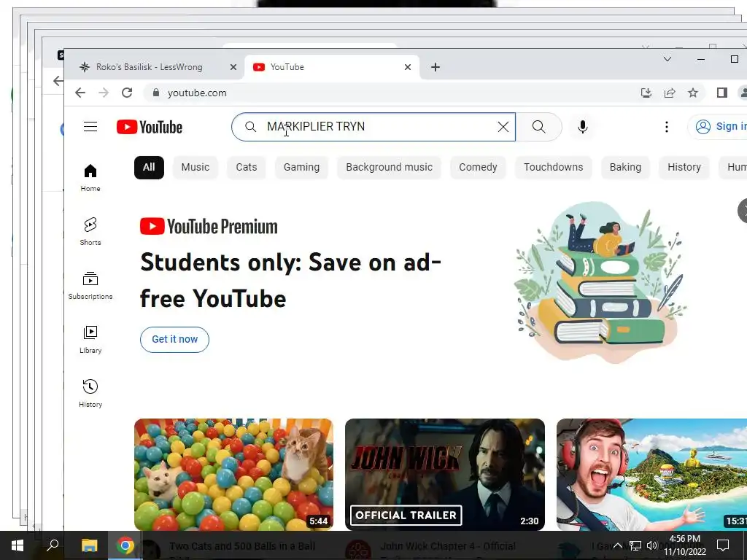Viewport: 747px width, 560px height.
Task: Close the YouTube tab
Action: point(407,67)
